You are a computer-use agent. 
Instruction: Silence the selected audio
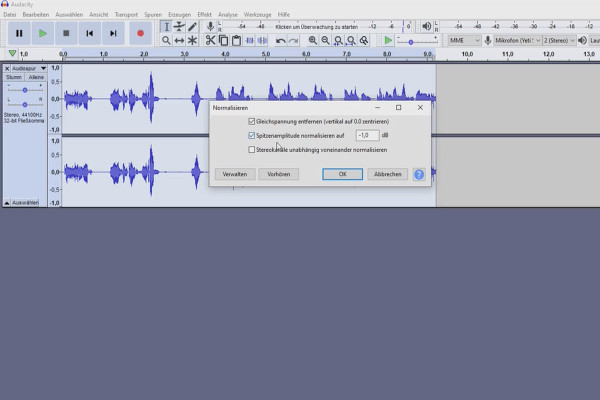262,40
